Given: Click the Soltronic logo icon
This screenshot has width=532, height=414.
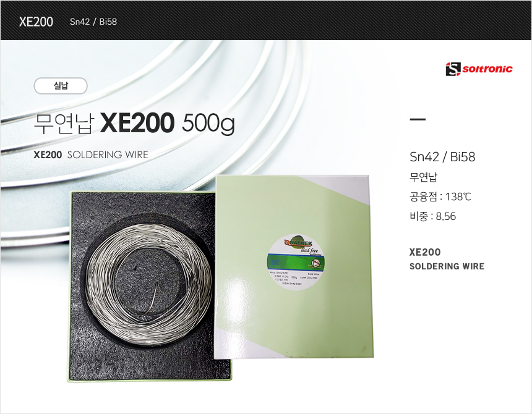Looking at the screenshot, I should [x=453, y=69].
